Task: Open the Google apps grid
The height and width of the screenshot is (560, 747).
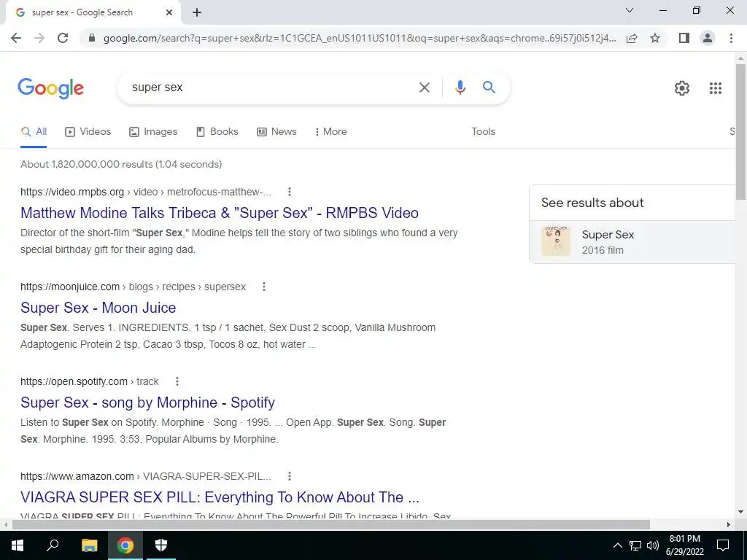Action: coord(716,88)
